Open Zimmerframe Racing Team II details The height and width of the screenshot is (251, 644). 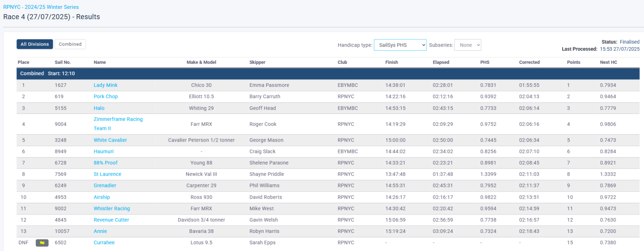pyautogui.click(x=118, y=119)
